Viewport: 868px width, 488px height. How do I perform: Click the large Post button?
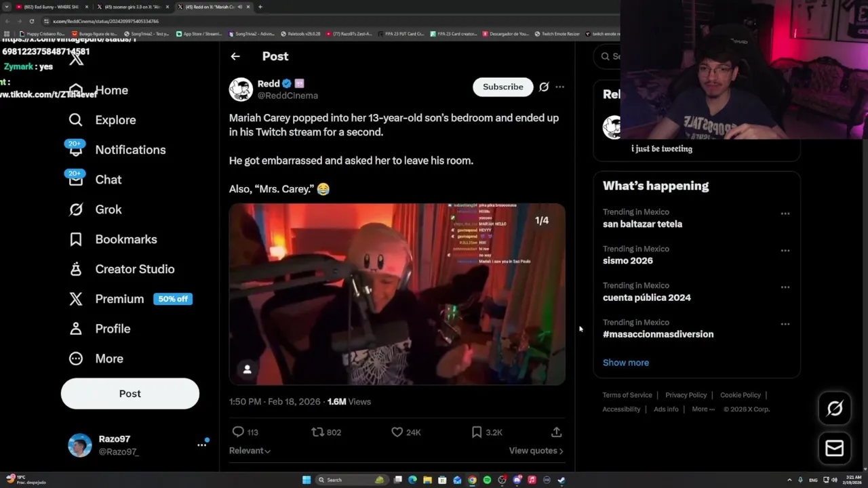[130, 394]
